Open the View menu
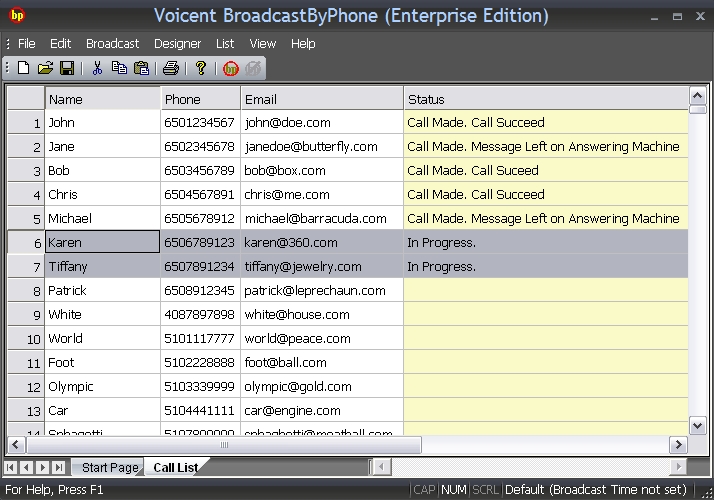 click(263, 44)
